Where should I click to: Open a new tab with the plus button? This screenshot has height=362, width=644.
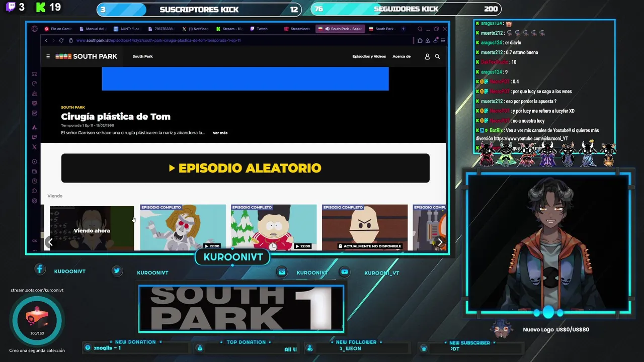tap(403, 29)
